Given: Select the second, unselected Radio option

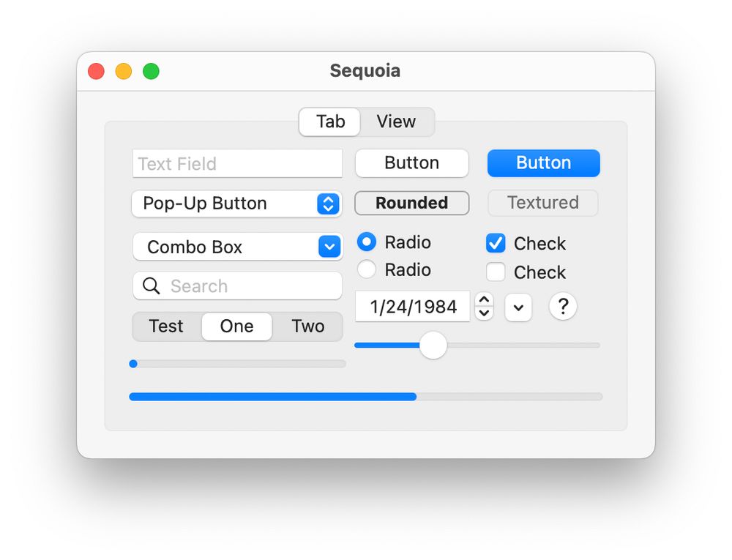Looking at the screenshot, I should pos(367,269).
